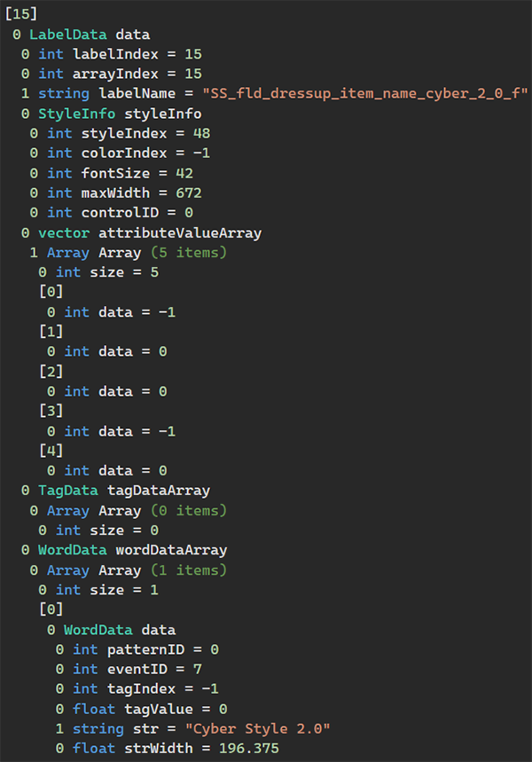Click the [15] entry header

click(x=20, y=15)
